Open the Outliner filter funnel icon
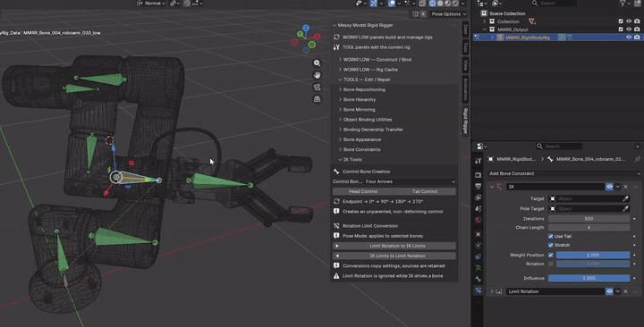 tap(623, 4)
